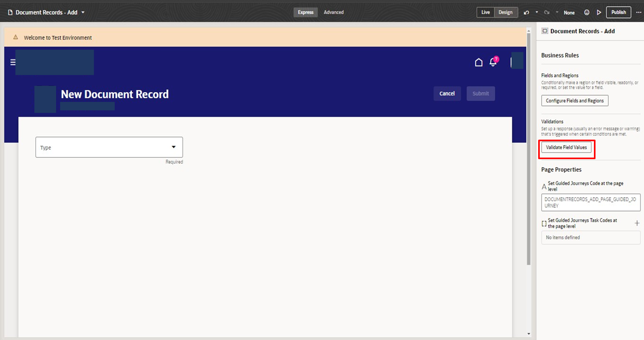This screenshot has height=340, width=644.
Task: Click the Guided Journeys Code input field
Action: pos(590,202)
